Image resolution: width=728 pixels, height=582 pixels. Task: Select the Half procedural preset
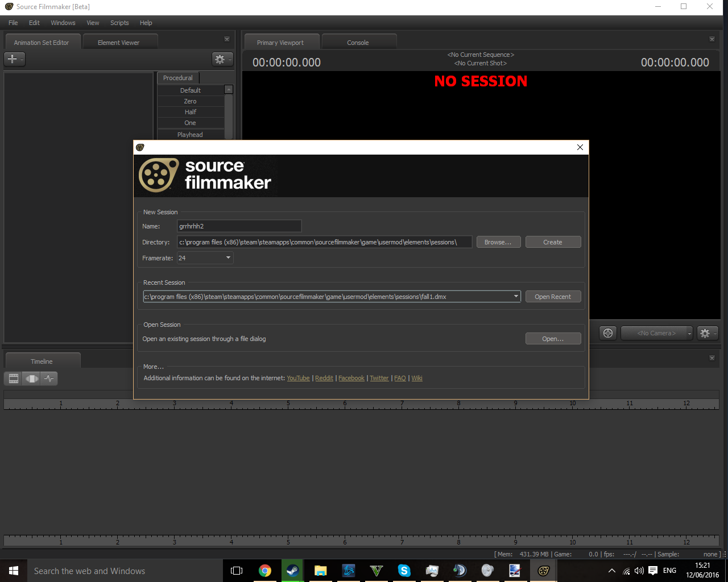point(191,112)
